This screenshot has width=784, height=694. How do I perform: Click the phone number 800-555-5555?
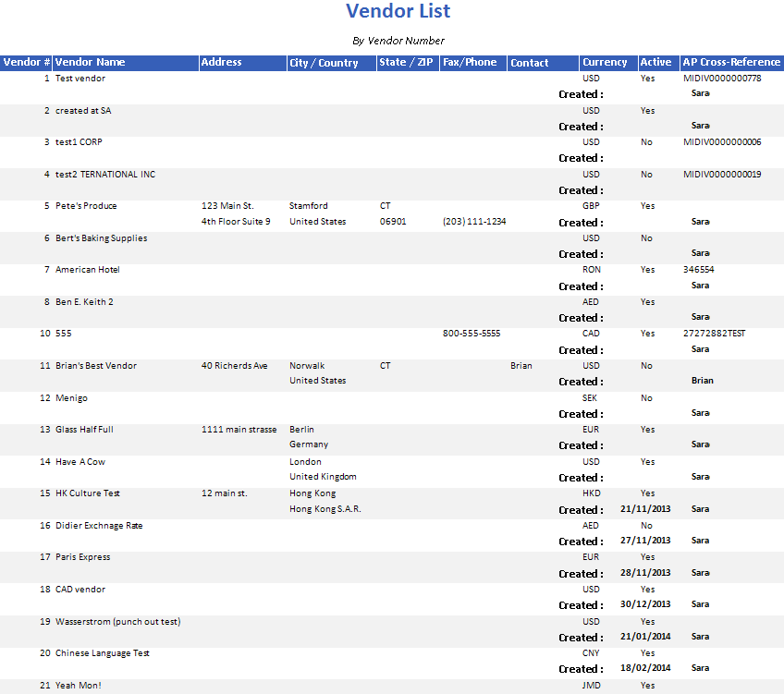pyautogui.click(x=472, y=334)
